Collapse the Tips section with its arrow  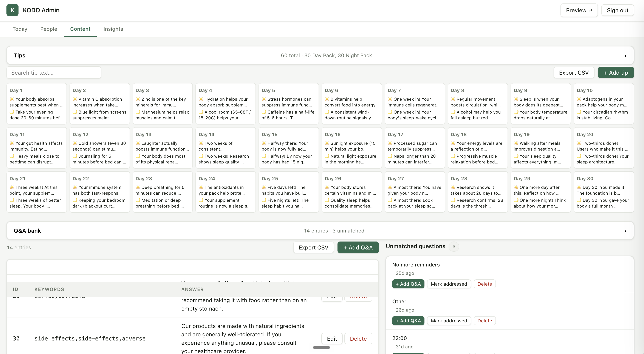(625, 55)
